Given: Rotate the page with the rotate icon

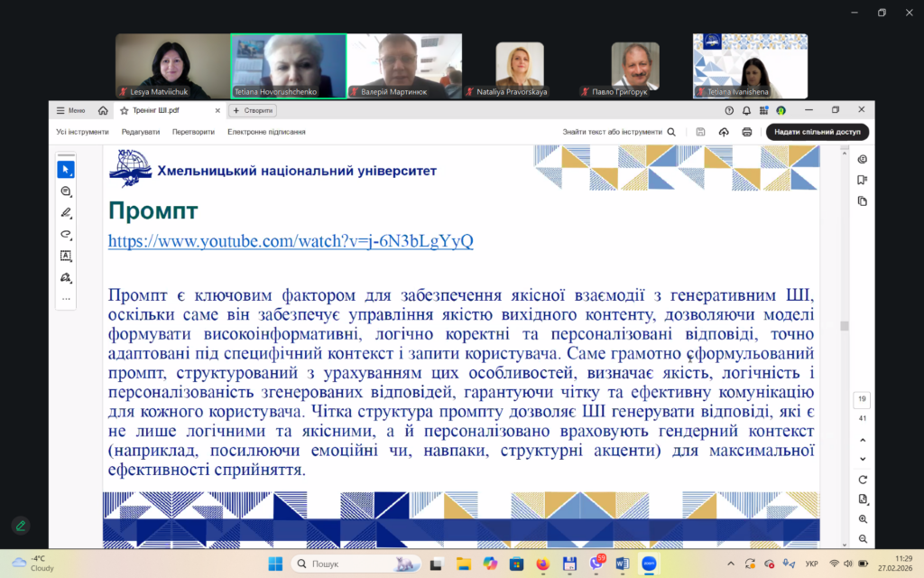Looking at the screenshot, I should point(863,480).
